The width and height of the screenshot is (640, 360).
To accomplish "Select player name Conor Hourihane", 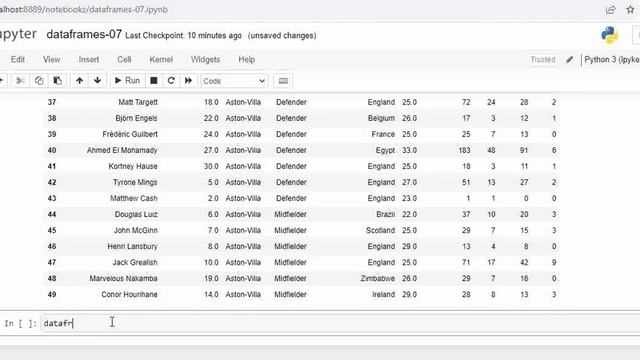I will [x=129, y=294].
